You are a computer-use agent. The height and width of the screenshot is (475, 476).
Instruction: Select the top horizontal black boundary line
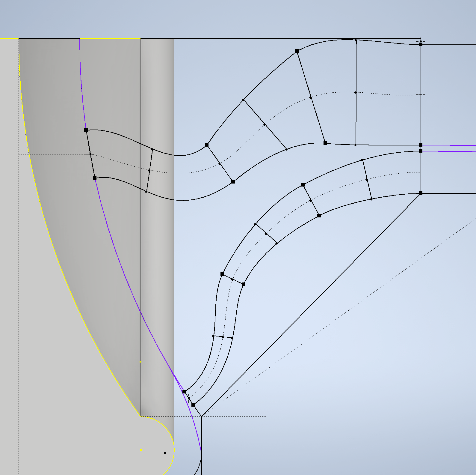coord(280,38)
